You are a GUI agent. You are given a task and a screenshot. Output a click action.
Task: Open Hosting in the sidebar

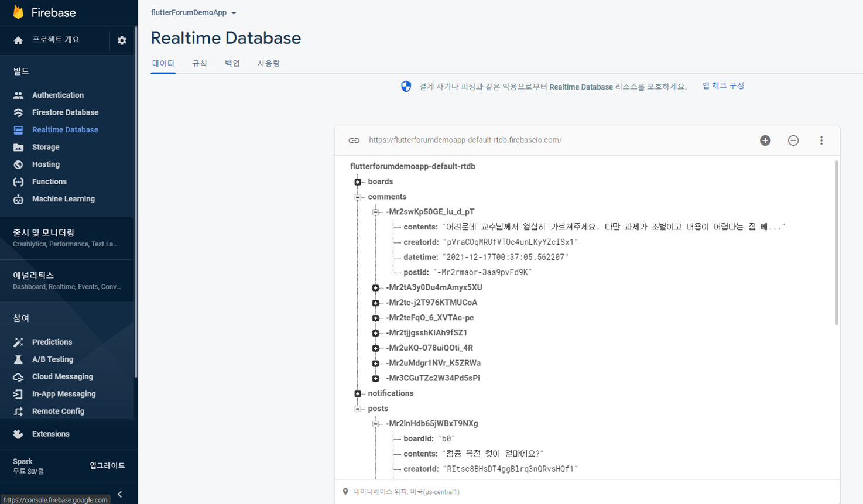(46, 164)
